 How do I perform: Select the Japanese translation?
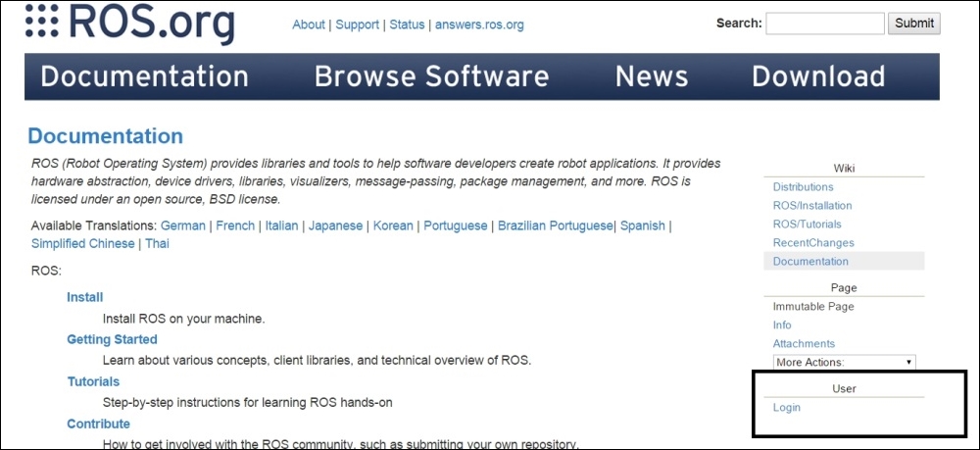[335, 225]
